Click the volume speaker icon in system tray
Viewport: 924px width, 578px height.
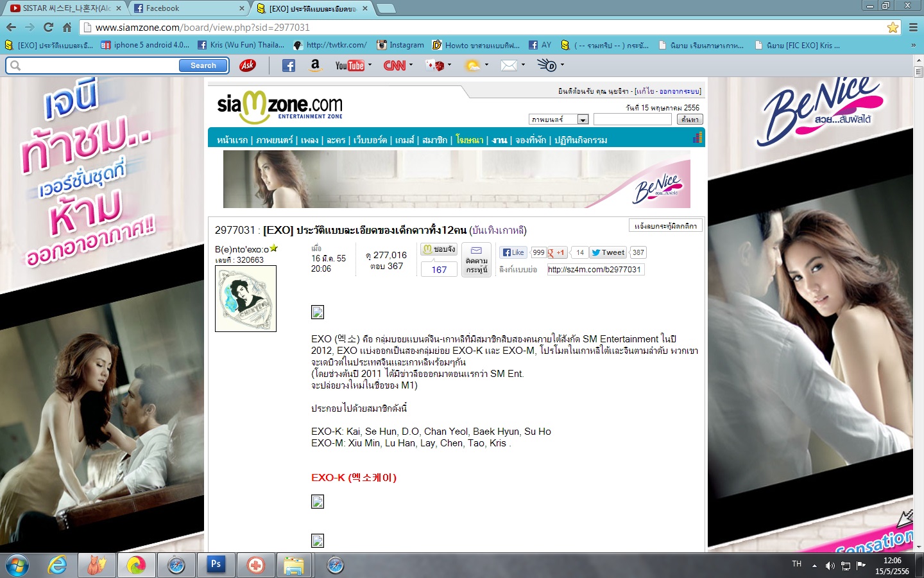pyautogui.click(x=830, y=566)
